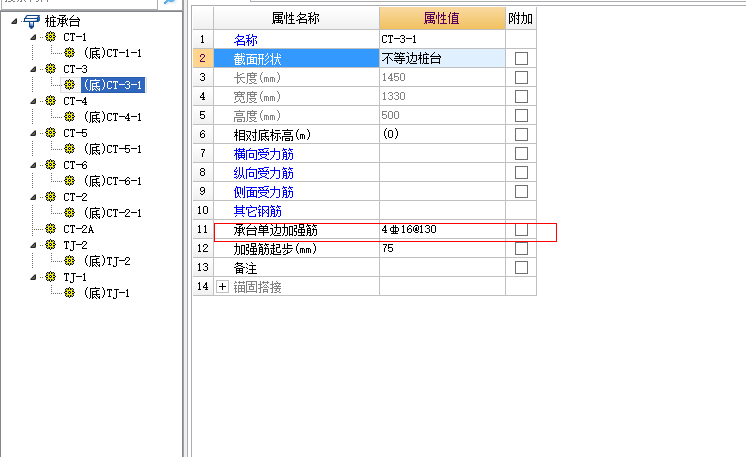The height and width of the screenshot is (457, 746).
Task: Click the 宽度(mm) value 1330
Action: pos(442,97)
